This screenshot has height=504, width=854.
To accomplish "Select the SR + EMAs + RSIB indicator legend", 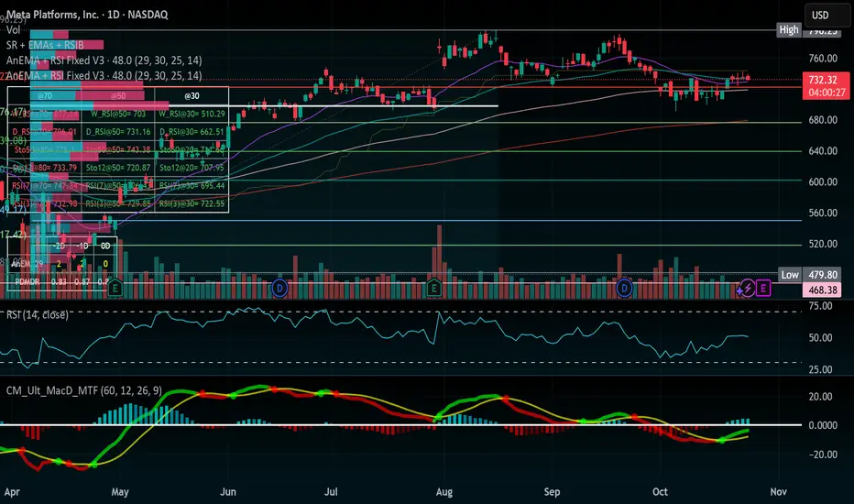I will [45, 45].
